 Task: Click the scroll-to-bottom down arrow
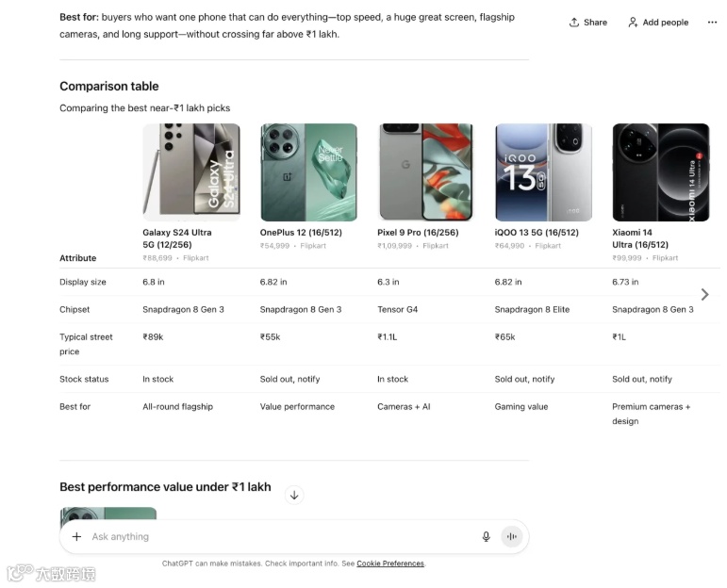(x=294, y=495)
